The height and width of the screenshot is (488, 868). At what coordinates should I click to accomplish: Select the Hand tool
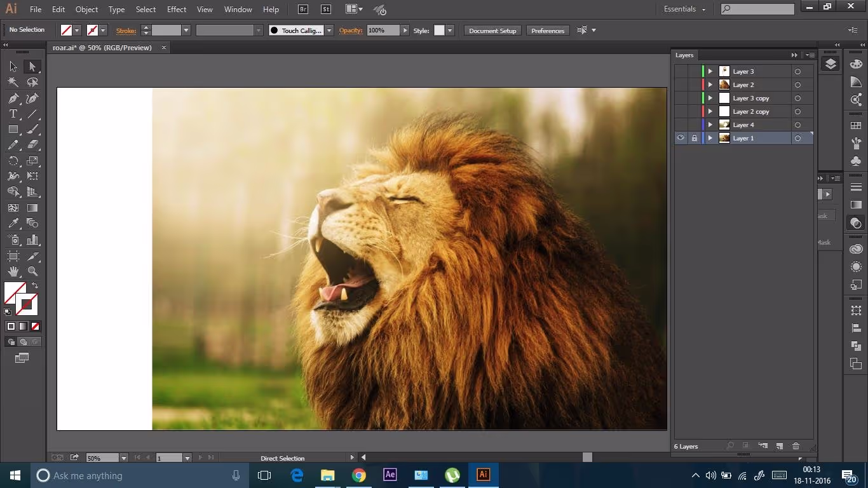(x=13, y=271)
